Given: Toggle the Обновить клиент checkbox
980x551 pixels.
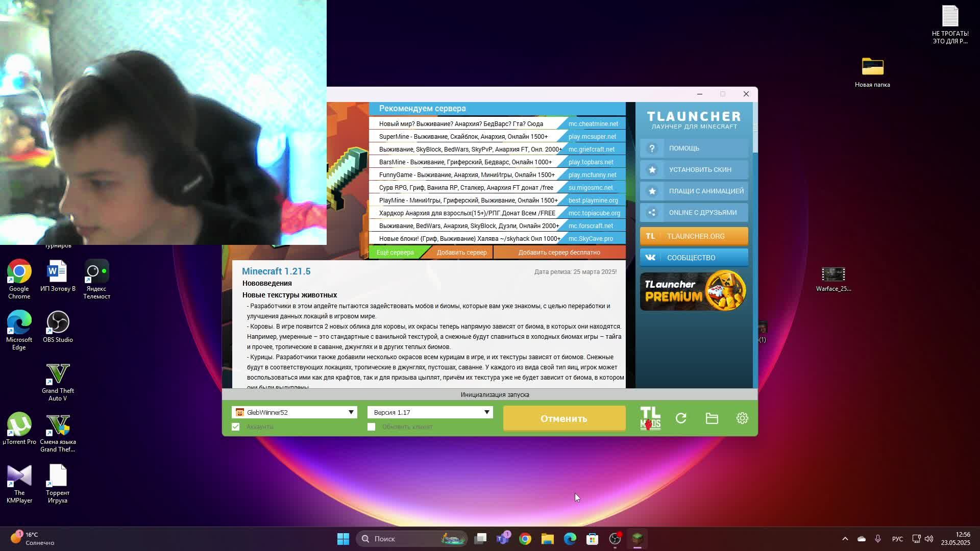Looking at the screenshot, I should coord(371,427).
